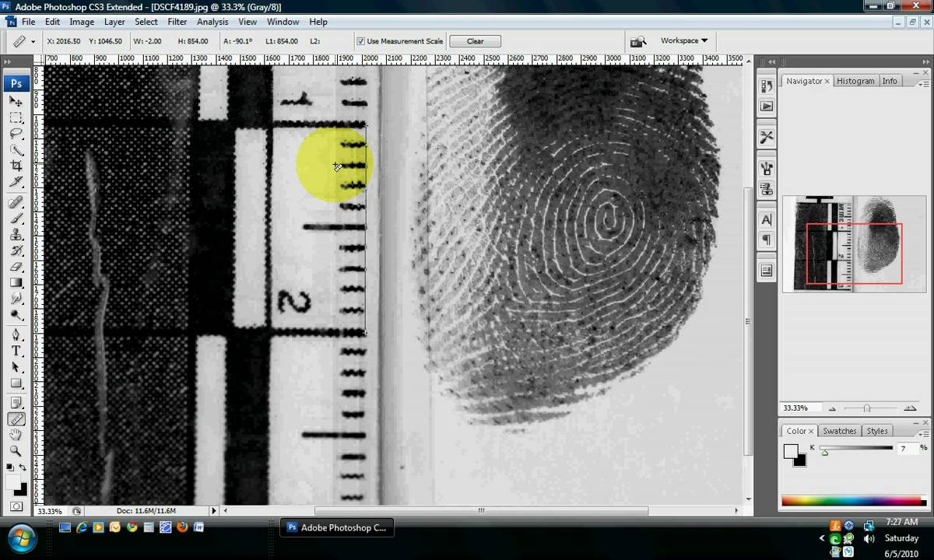Open the Analysis menu
This screenshot has width=934, height=560.
click(212, 22)
